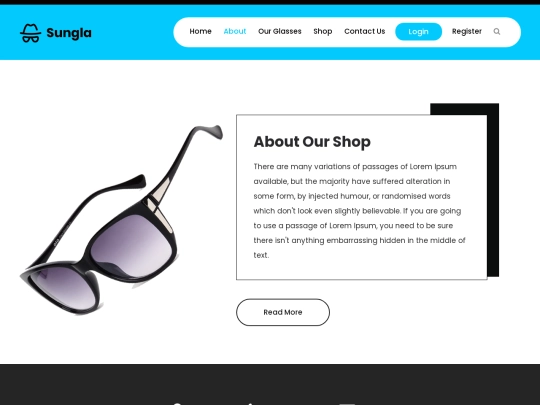Screen dimensions: 540x405
Task: Click empty blue header area beside logo
Action: (133, 33)
